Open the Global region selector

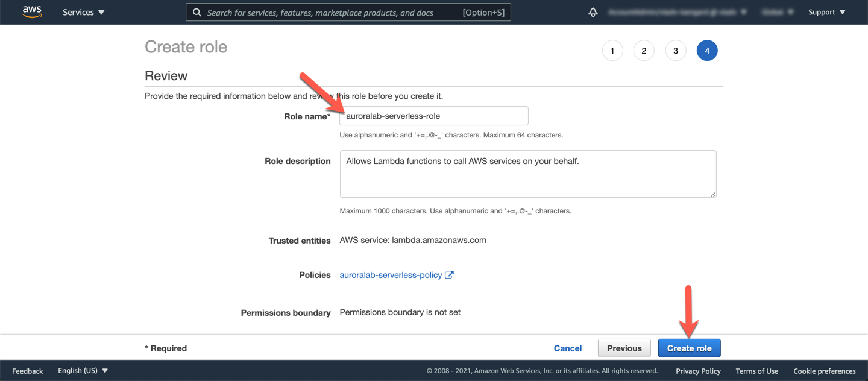(778, 12)
